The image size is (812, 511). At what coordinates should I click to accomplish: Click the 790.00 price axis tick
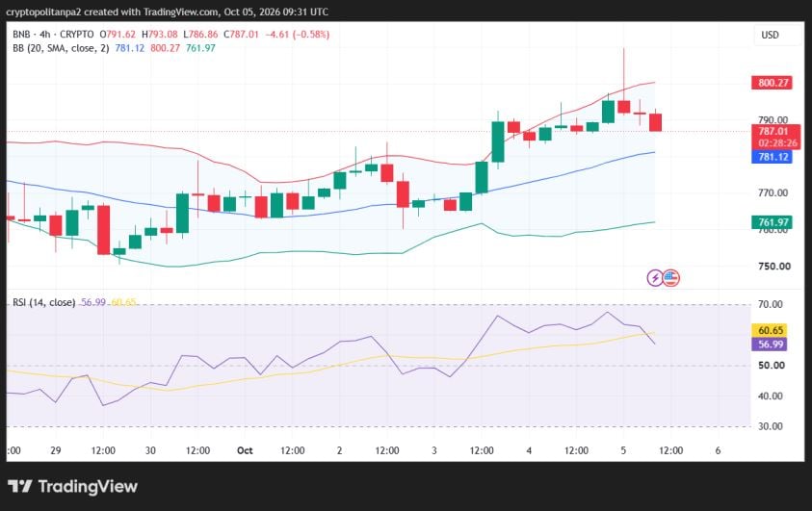773,120
